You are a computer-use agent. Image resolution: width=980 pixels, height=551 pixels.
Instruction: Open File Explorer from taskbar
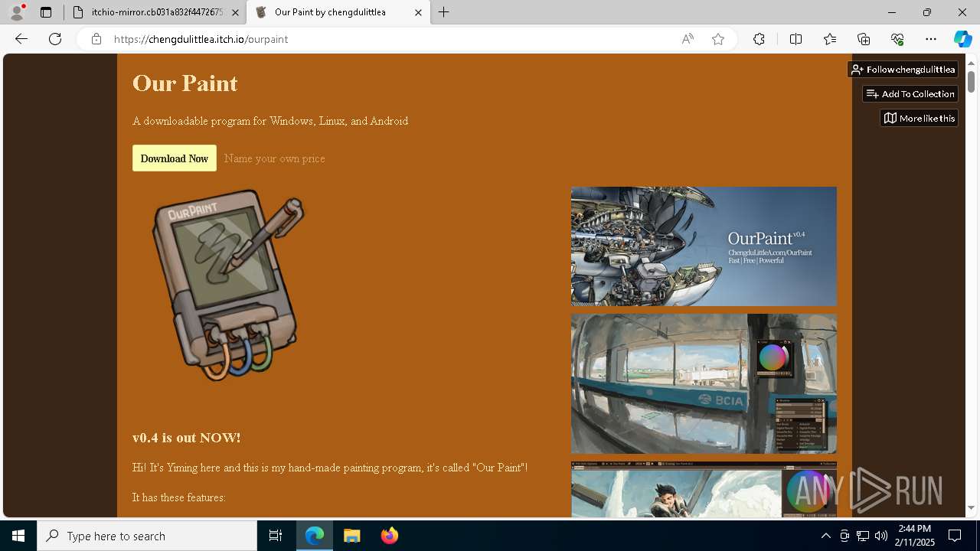(x=351, y=536)
